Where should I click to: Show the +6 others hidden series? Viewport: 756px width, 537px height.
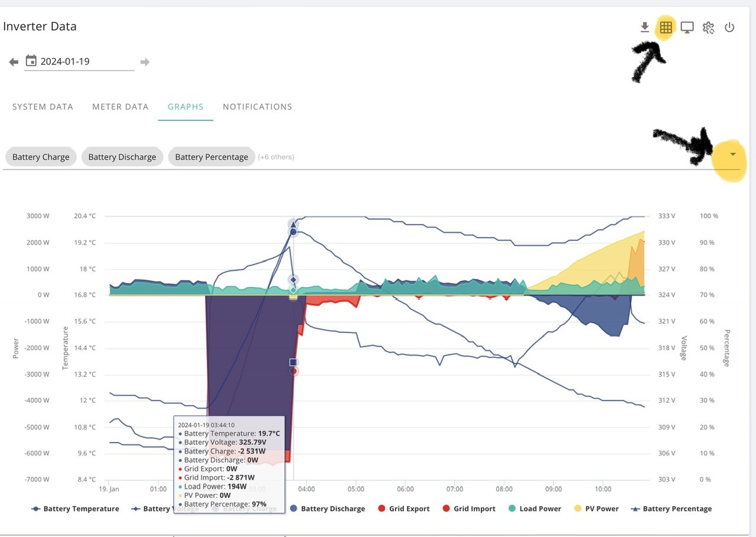pyautogui.click(x=276, y=157)
